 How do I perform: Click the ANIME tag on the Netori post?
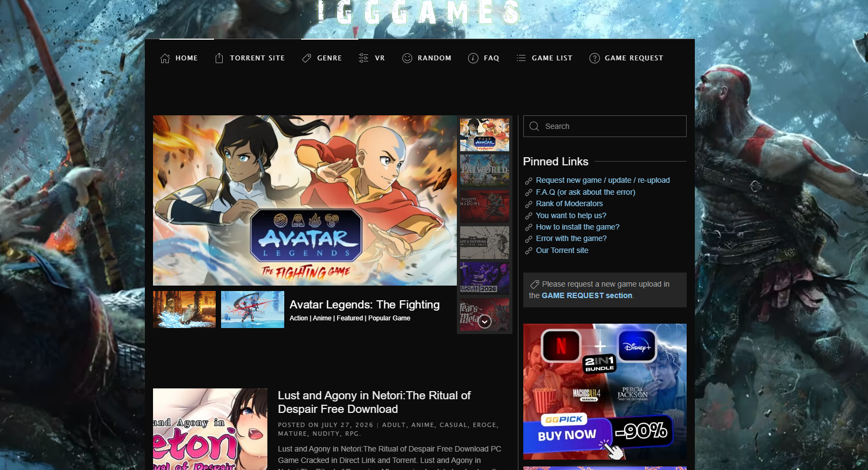(423, 425)
